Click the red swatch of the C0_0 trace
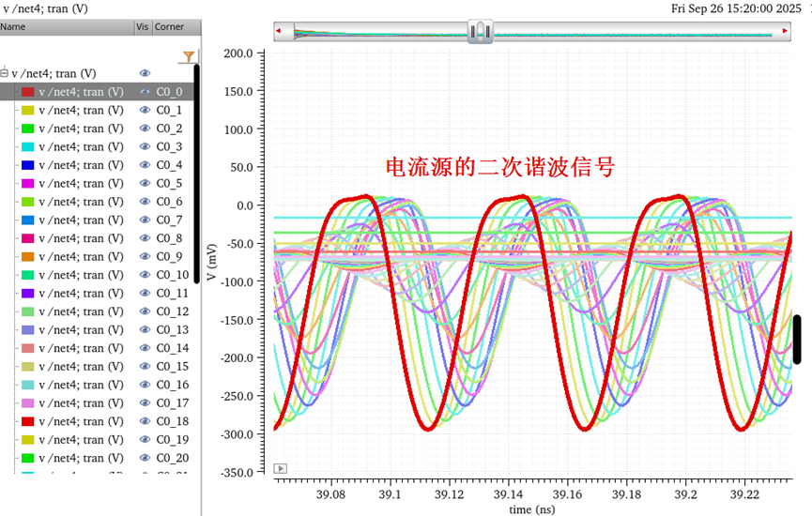Screen dimensions: 812x516 tap(27, 92)
